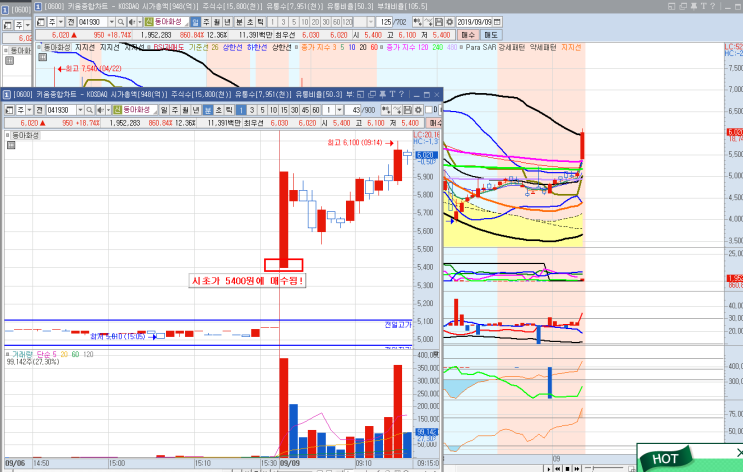Click date field 2019/09/09 in back window
Viewport: 743px width, 472px height.
point(474,22)
